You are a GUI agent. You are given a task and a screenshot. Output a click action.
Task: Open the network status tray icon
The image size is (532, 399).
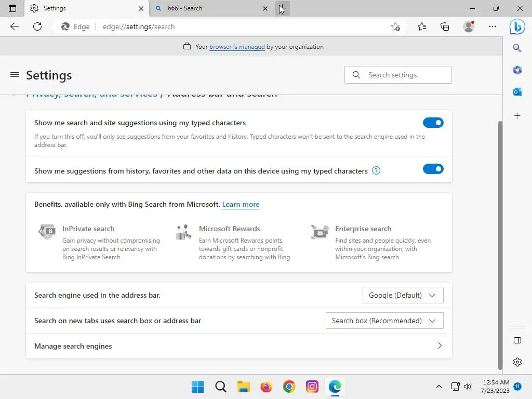click(x=455, y=387)
